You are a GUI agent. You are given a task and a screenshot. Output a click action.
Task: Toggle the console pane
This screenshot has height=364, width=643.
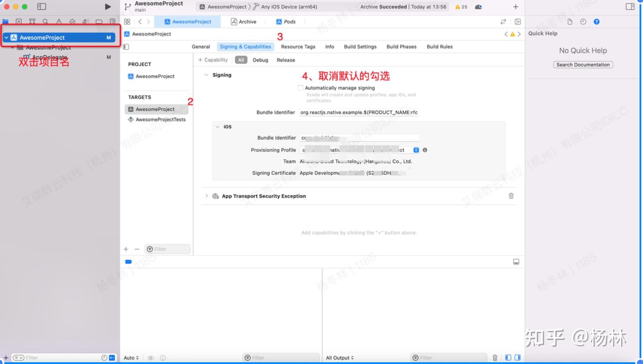[518, 357]
